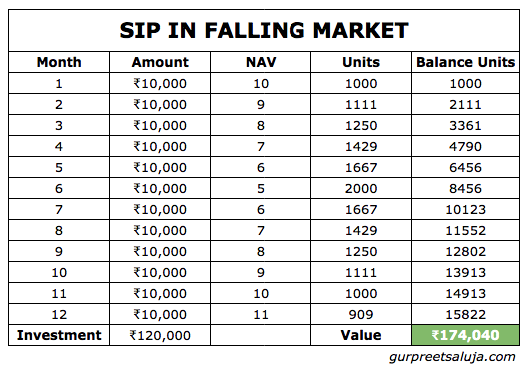530x375 pixels.
Task: Click the Balance Units cell 8456
Action: tap(465, 188)
